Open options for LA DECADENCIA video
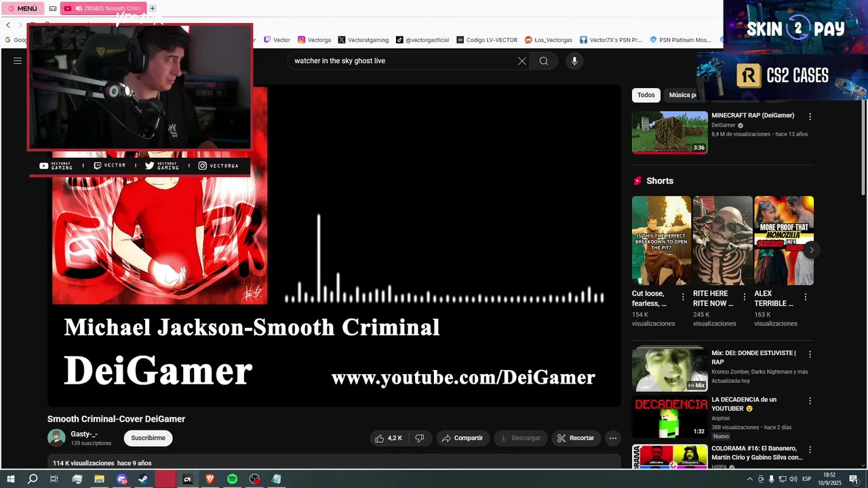 (810, 401)
